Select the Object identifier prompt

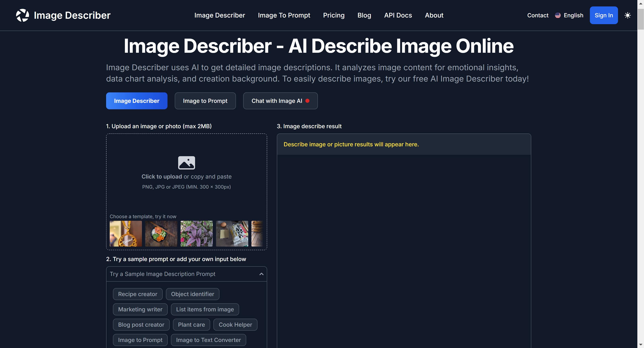pyautogui.click(x=192, y=294)
